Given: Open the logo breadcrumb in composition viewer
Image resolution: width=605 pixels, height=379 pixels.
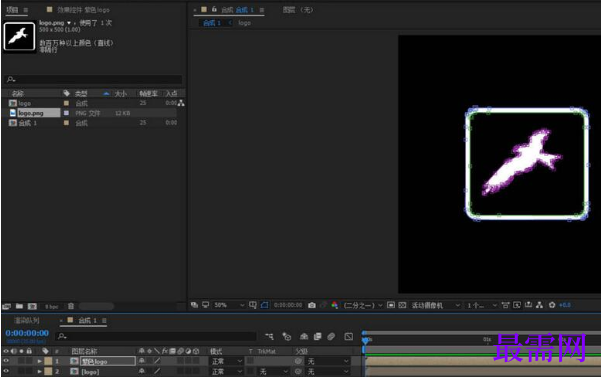Looking at the screenshot, I should pos(244,23).
